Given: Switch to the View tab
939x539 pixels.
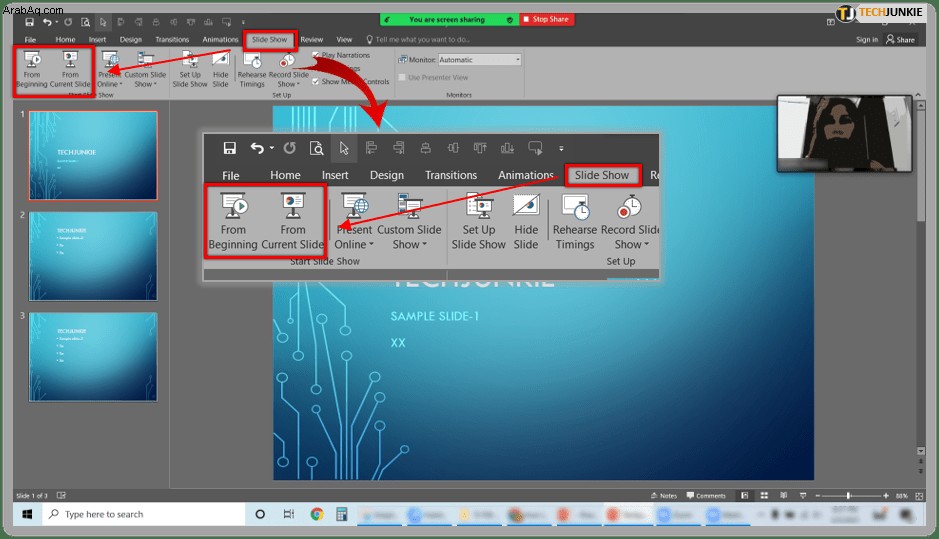Looking at the screenshot, I should tap(344, 40).
